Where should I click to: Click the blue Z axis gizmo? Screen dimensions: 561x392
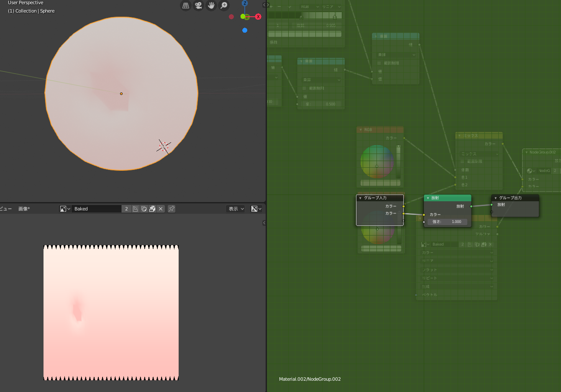tap(245, 3)
